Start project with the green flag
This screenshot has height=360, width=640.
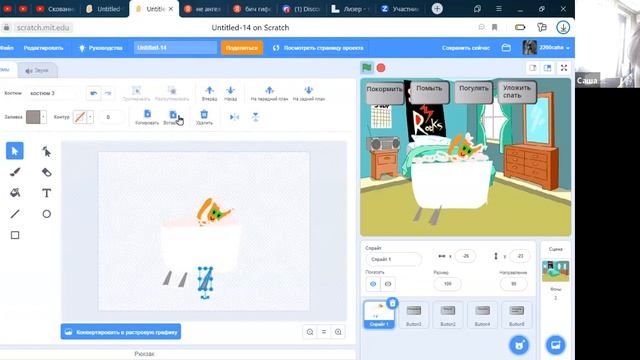[367, 68]
